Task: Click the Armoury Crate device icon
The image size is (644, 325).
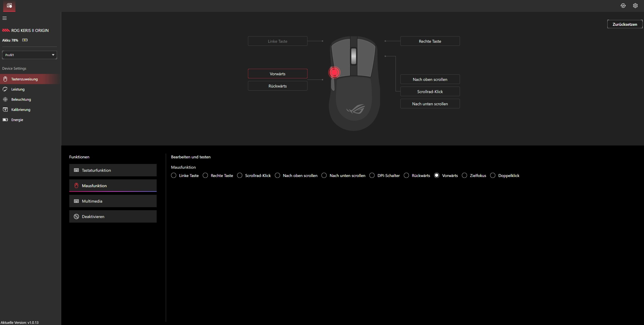Action: tap(9, 6)
